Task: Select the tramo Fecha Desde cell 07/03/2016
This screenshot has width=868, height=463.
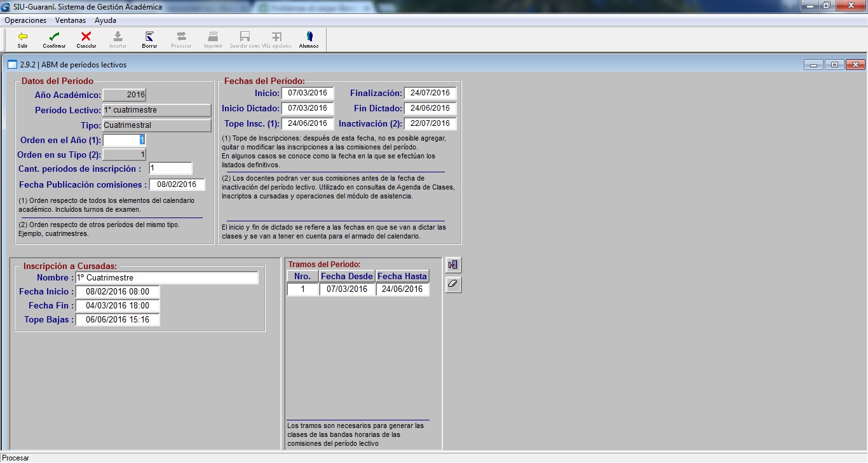Action: click(347, 289)
